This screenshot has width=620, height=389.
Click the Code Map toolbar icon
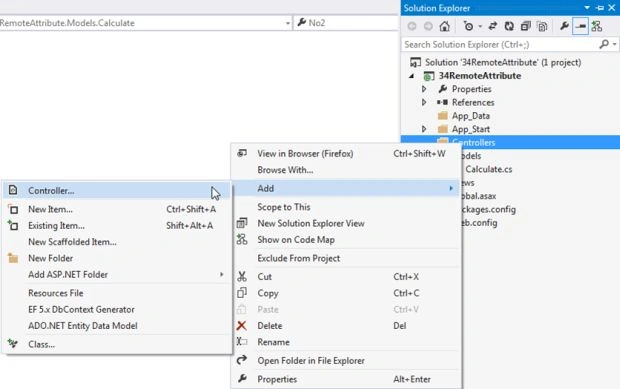tap(597, 26)
